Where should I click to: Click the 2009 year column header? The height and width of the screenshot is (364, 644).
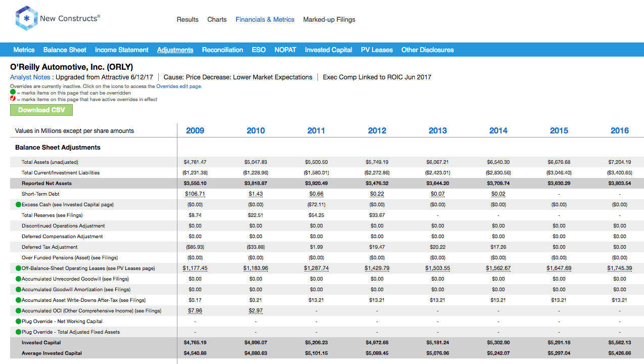tap(195, 130)
